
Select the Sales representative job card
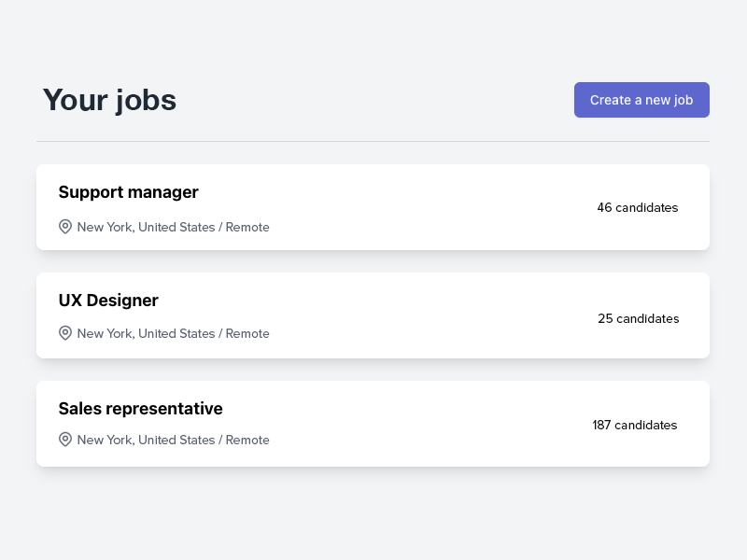[373, 424]
